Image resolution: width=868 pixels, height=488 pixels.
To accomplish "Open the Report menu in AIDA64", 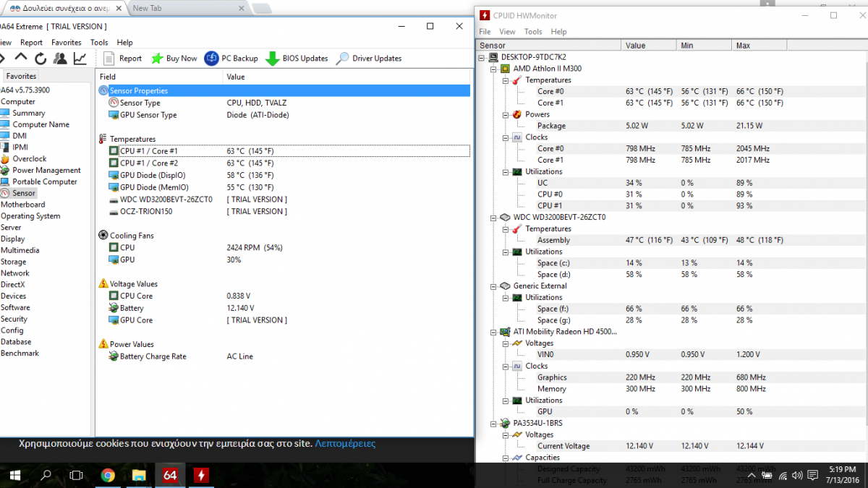I will tap(31, 43).
